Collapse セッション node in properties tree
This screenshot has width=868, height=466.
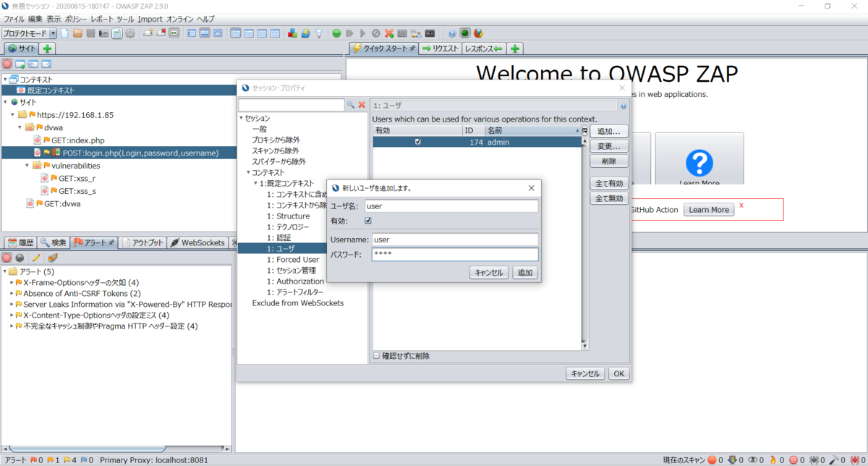point(241,118)
